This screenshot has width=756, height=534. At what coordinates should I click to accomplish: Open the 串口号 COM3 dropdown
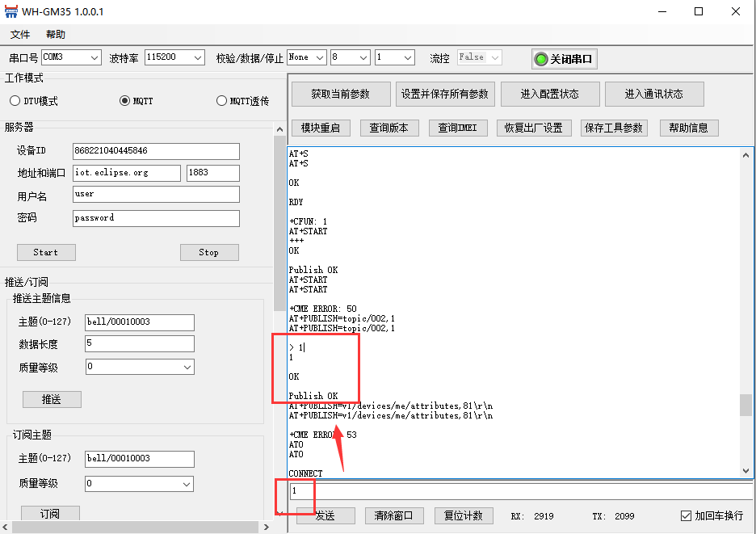(71, 57)
